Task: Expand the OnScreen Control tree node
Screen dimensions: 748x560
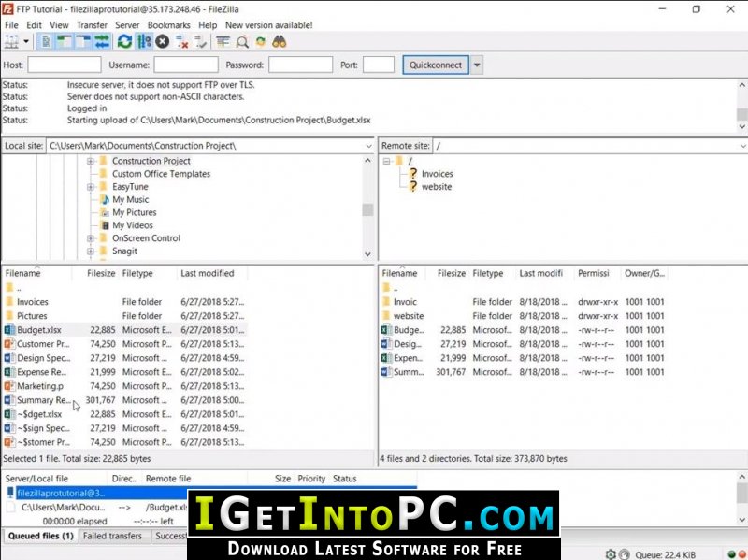Action: [x=91, y=238]
